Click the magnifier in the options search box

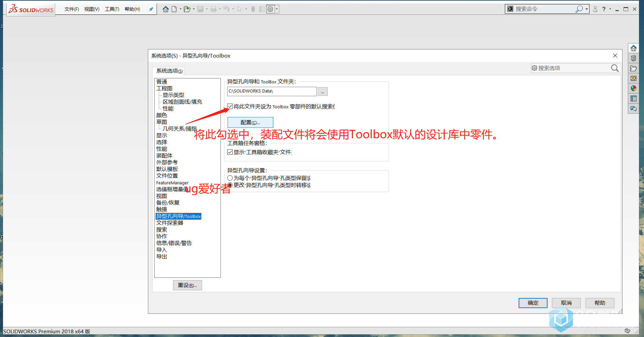click(615, 68)
